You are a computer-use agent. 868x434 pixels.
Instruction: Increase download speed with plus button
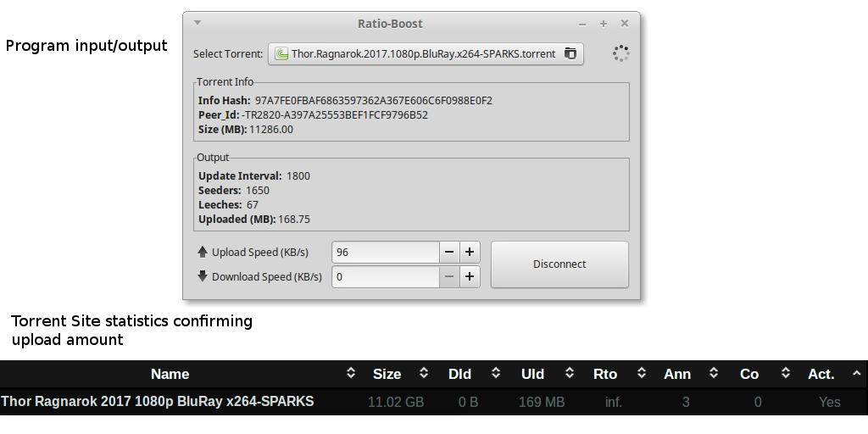click(x=470, y=277)
